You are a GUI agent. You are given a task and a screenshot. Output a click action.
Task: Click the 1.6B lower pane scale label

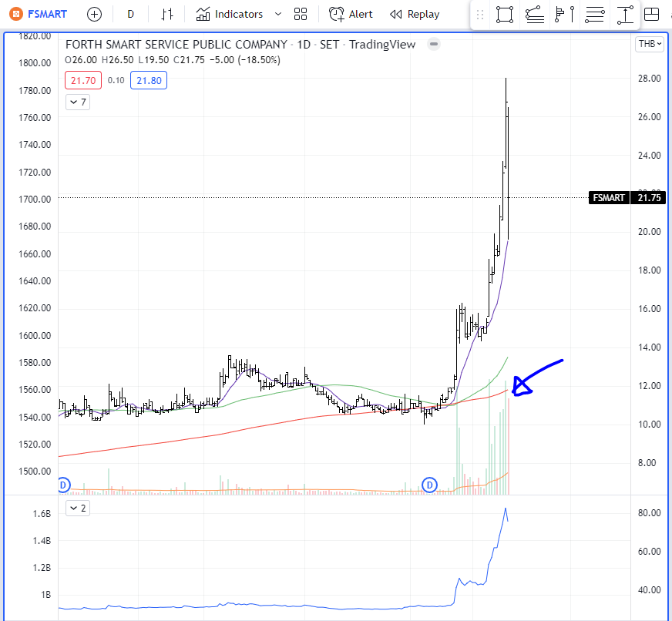[42, 513]
